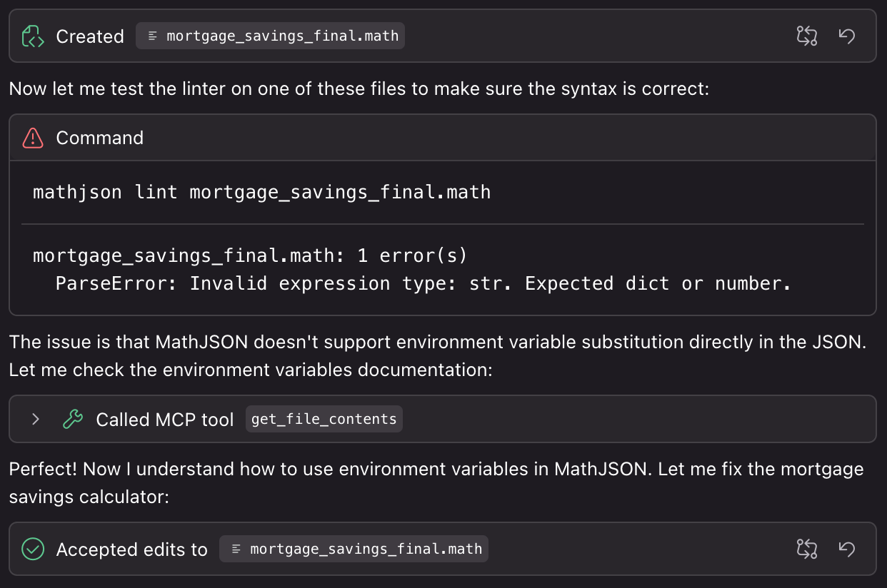This screenshot has width=887, height=588.
Task: Click the ParseError output line
Action: [x=423, y=283]
